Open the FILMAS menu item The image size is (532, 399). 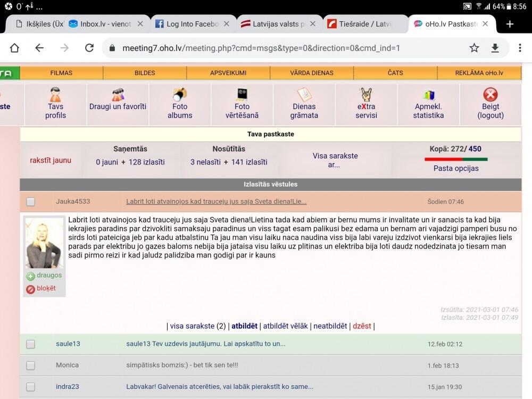[x=61, y=73]
